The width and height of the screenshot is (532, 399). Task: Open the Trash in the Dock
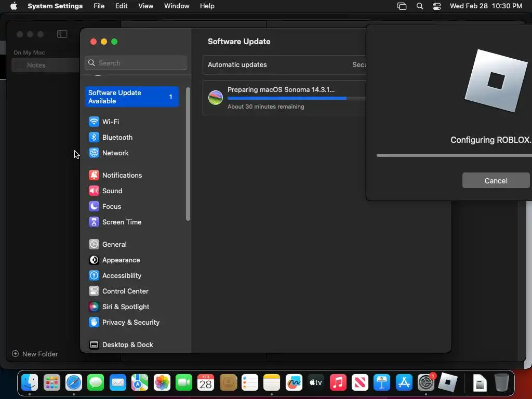coord(501,383)
